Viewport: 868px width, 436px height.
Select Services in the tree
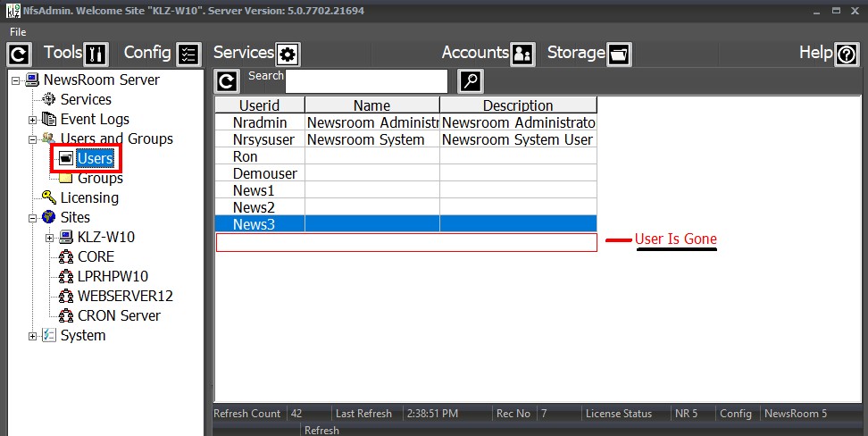pyautogui.click(x=86, y=100)
